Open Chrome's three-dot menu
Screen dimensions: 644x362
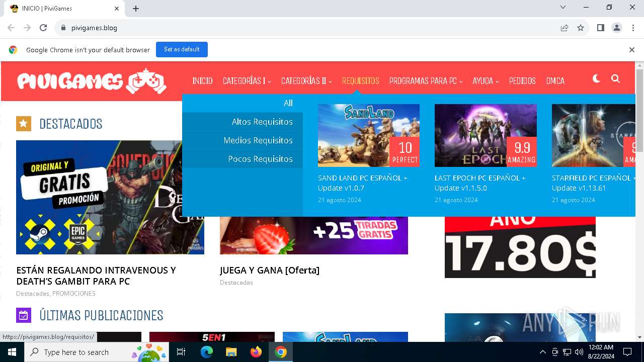tap(633, 28)
